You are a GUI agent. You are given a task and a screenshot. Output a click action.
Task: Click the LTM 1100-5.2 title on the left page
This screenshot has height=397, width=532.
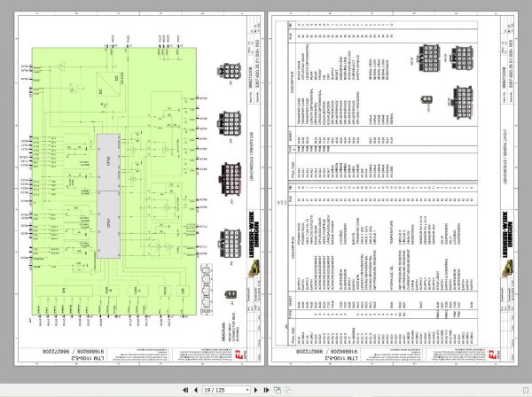[87, 358]
